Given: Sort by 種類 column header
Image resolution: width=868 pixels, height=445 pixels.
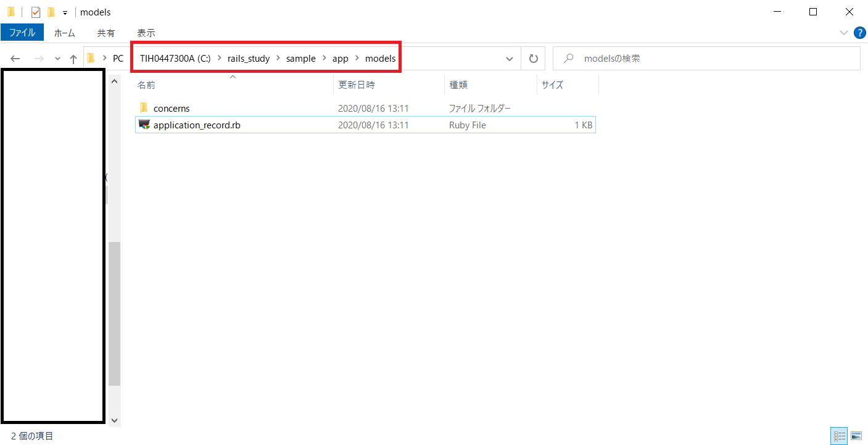Looking at the screenshot, I should point(490,85).
